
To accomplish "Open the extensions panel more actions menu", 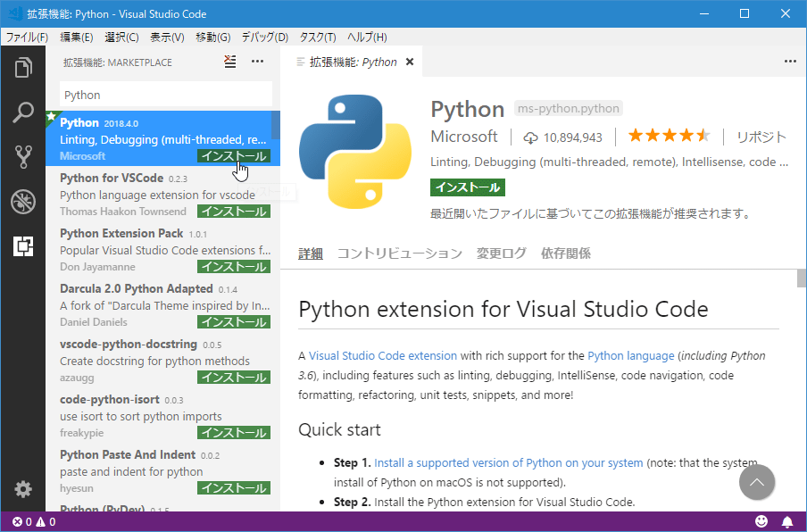I will 258,62.
